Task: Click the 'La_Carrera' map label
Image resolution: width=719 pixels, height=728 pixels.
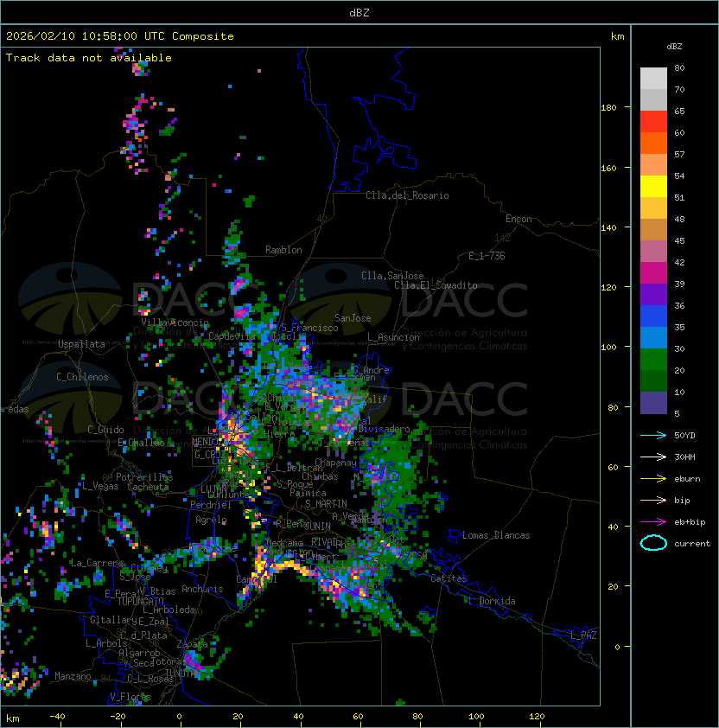Action: (97, 563)
